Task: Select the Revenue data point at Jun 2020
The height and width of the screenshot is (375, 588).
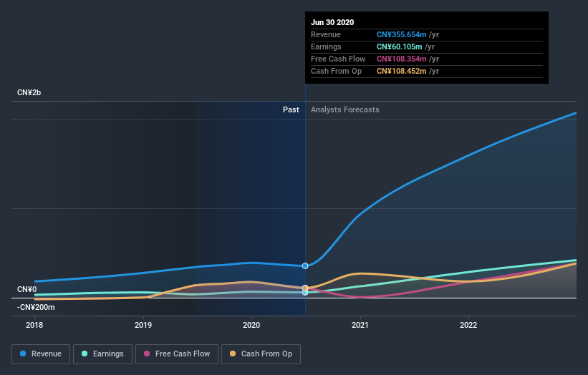Action: 305,266
